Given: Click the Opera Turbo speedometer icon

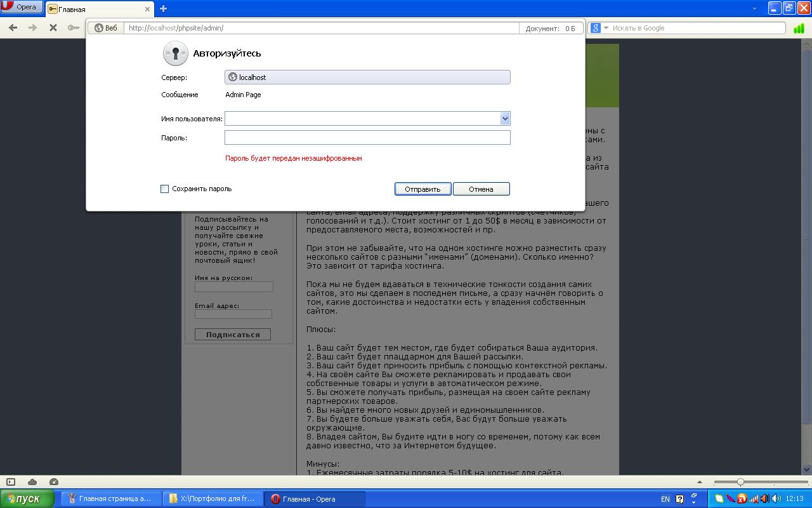Looking at the screenshot, I should click(x=54, y=482).
